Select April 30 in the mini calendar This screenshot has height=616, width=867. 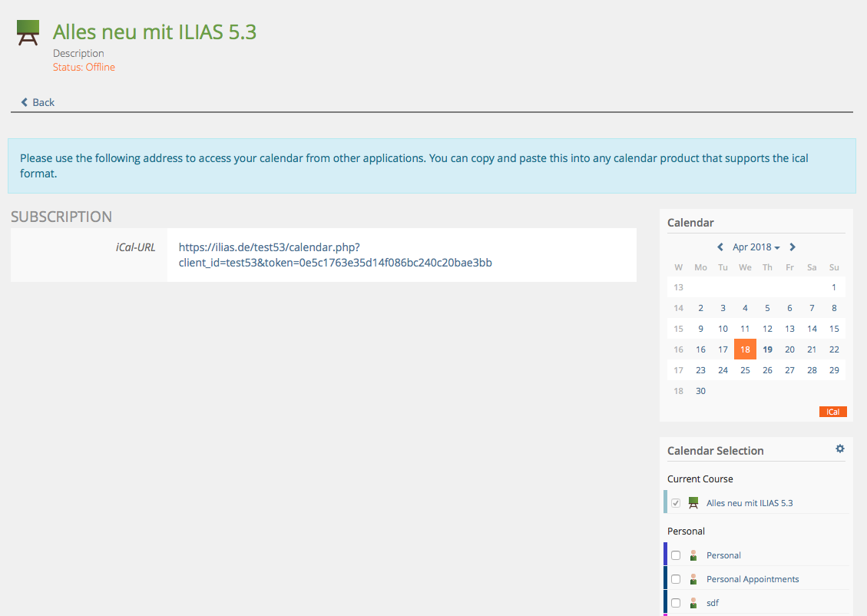[x=700, y=391]
